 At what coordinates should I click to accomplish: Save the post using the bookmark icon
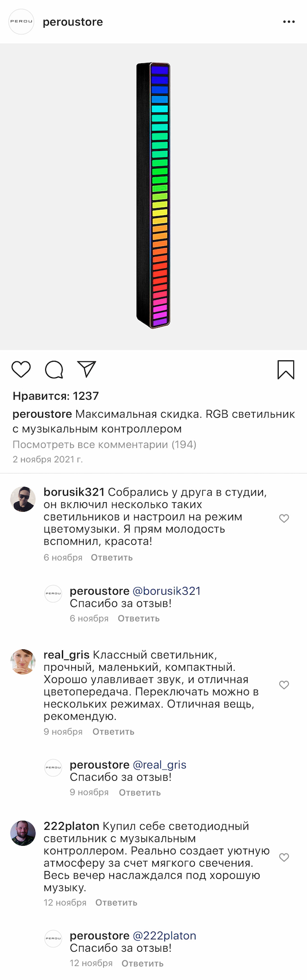286,370
